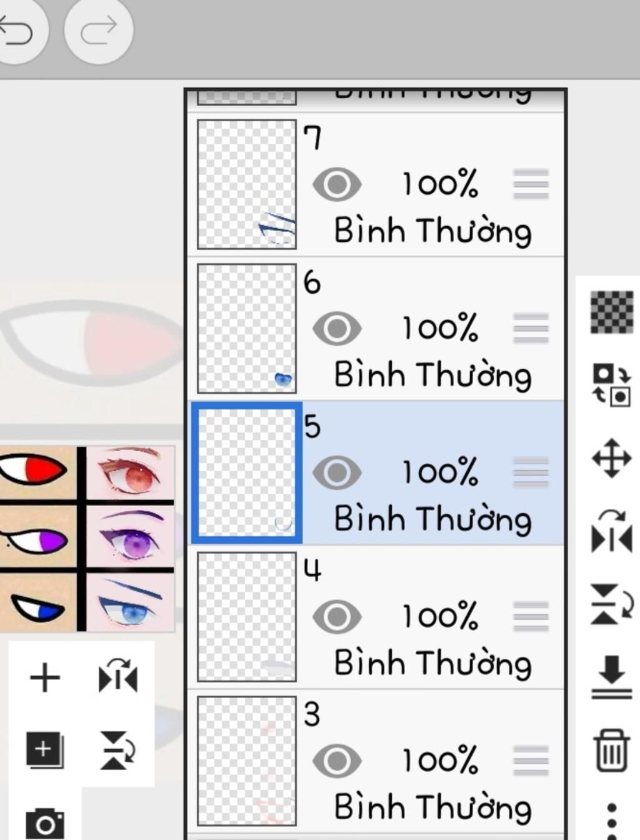Open the three-dot more options menu
The image size is (640, 840).
coord(612,821)
